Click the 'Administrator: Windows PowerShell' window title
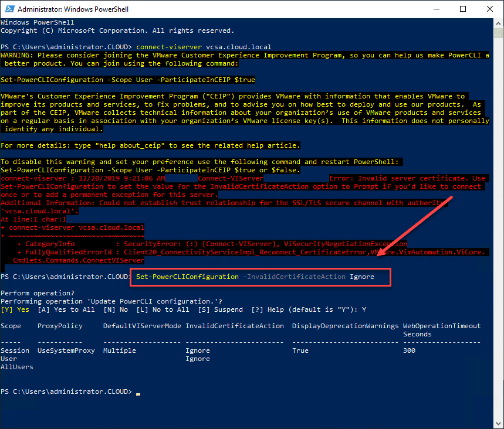The image size is (504, 429). pos(73,9)
